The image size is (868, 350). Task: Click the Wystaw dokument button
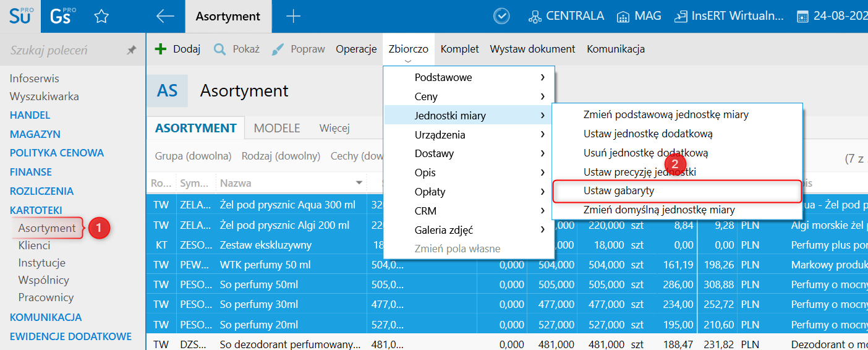point(532,49)
